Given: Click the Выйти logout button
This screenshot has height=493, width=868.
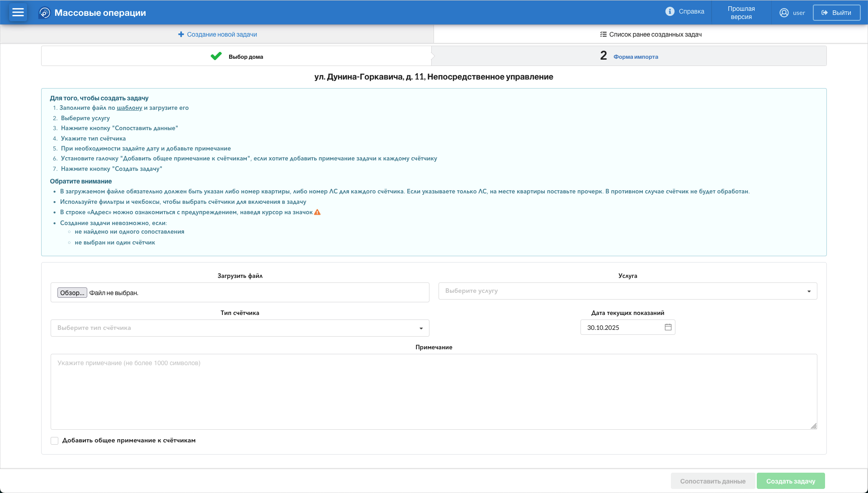Looking at the screenshot, I should [x=836, y=13].
